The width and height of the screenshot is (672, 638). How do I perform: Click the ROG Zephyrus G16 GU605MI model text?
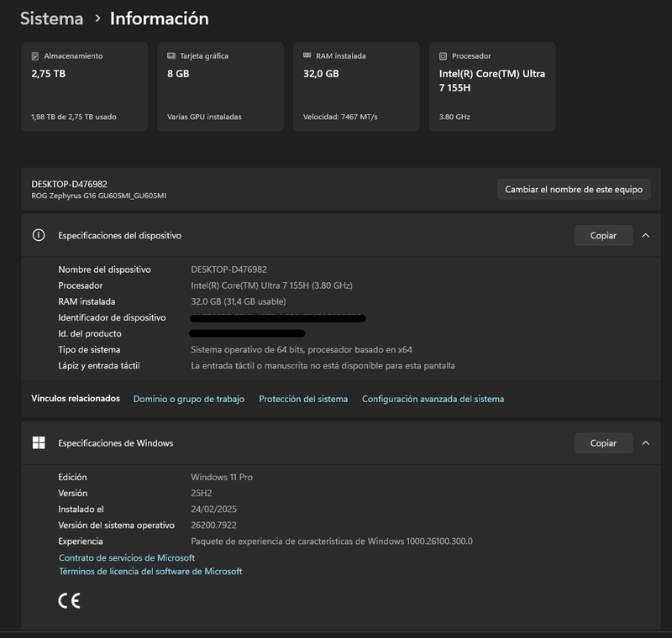98,196
